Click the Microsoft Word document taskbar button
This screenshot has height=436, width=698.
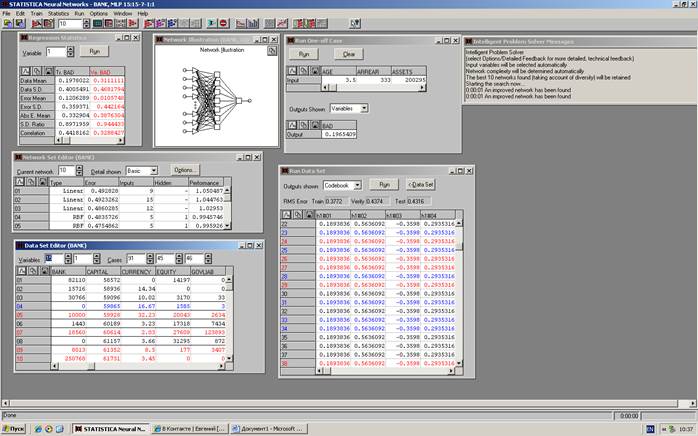(269, 429)
